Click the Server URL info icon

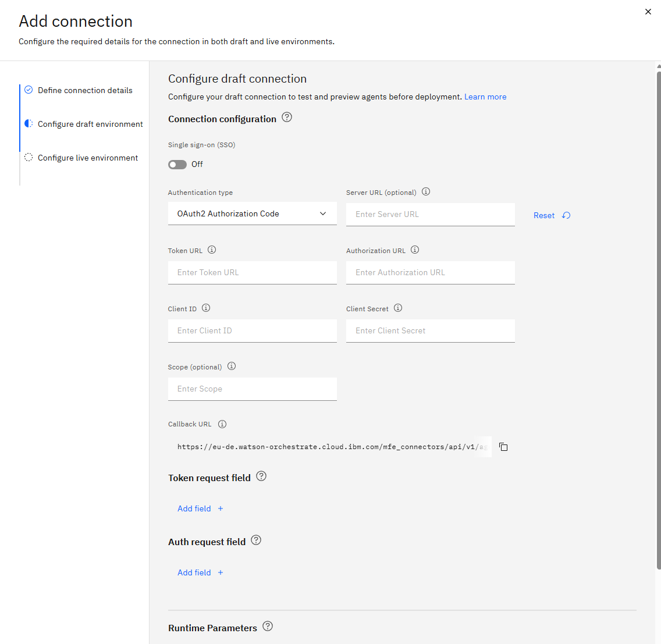[426, 192]
